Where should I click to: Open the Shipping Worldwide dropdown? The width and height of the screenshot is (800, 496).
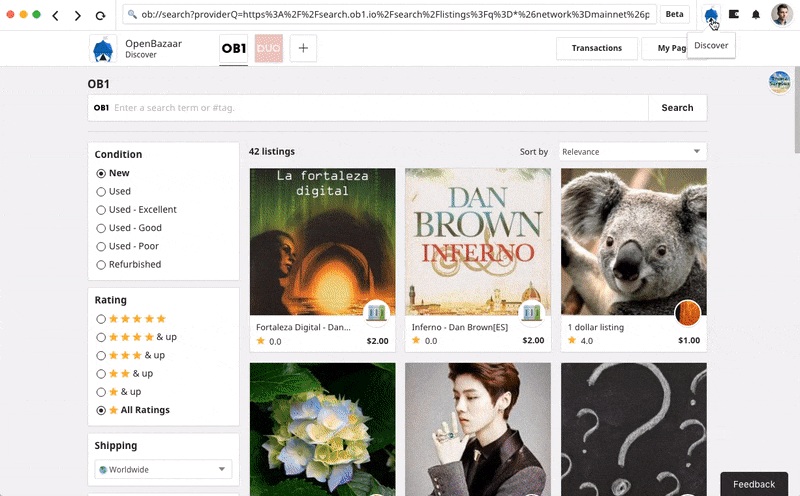pyautogui.click(x=163, y=469)
